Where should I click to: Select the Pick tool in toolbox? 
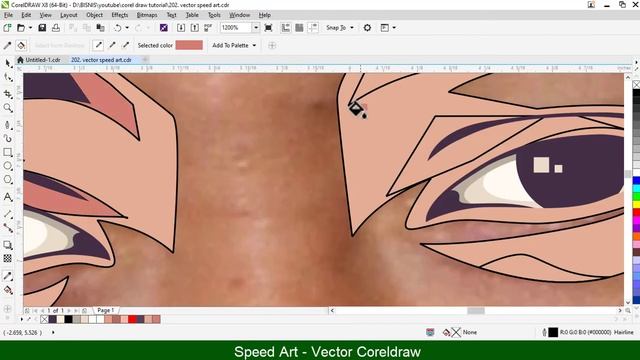pos(8,63)
